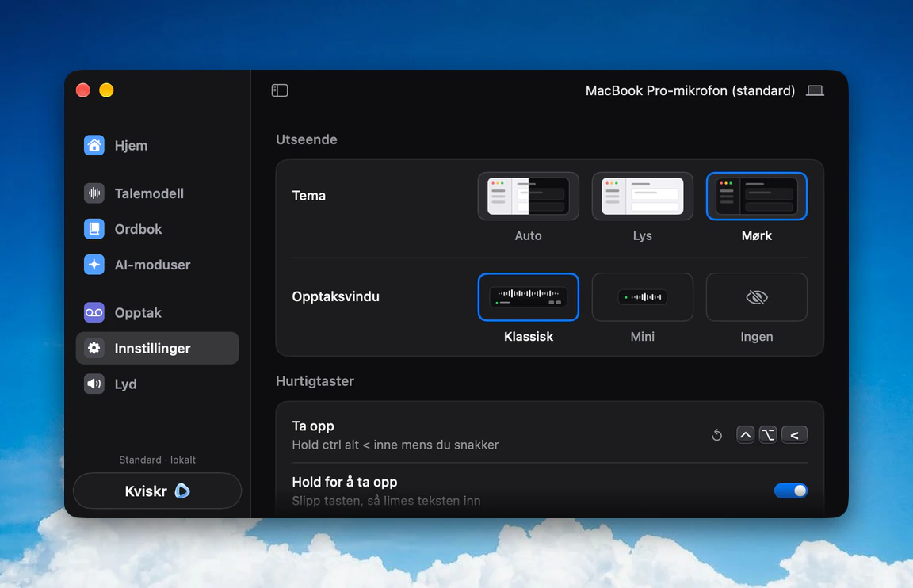Click the red close window button

click(83, 90)
